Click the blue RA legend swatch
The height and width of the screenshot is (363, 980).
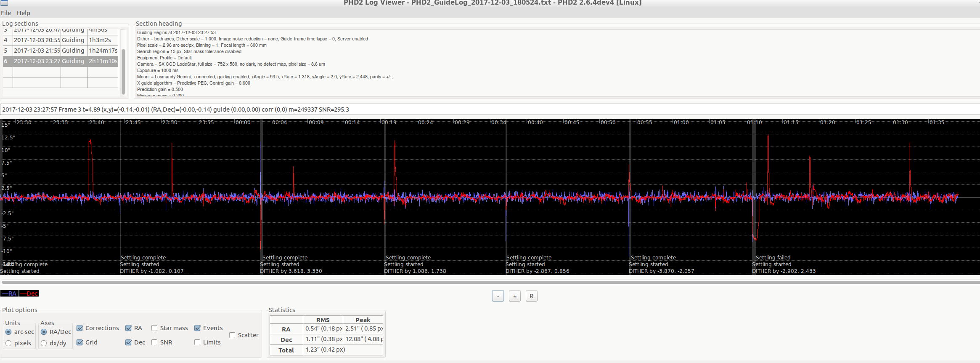pyautogui.click(x=9, y=294)
